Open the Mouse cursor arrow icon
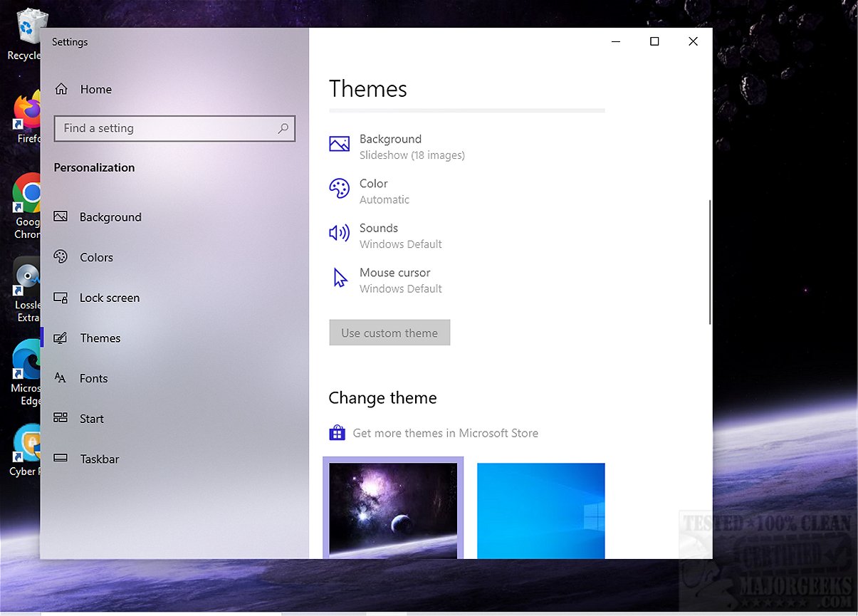 [340, 278]
